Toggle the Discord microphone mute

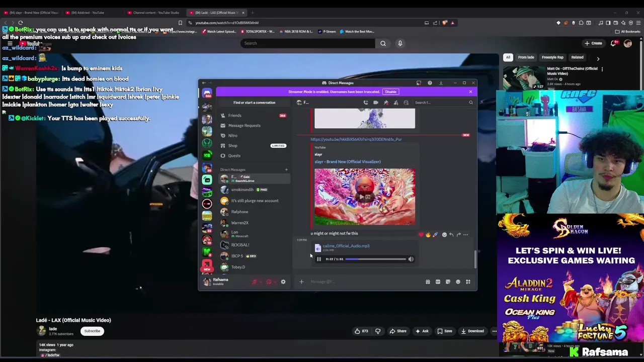255,282
